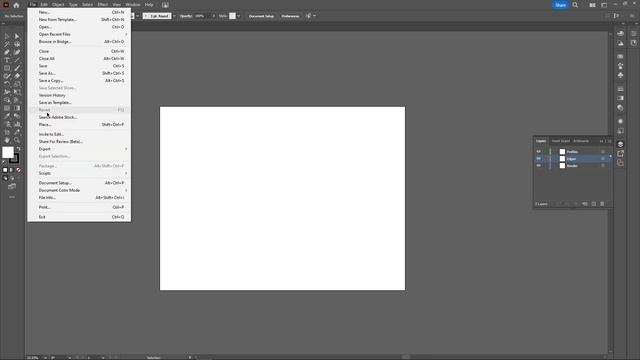Click the blue Share button
The height and width of the screenshot is (360, 640).
(x=560, y=5)
